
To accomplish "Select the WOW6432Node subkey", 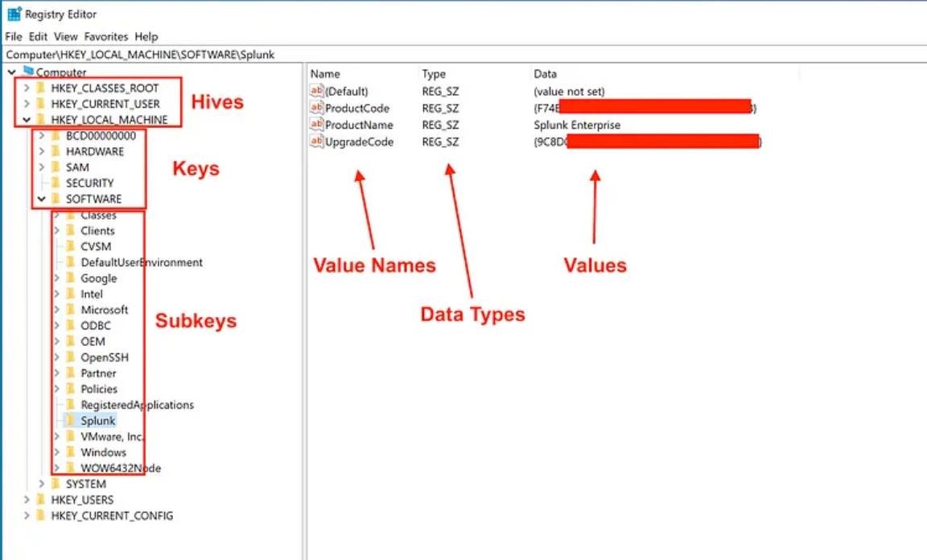I will point(121,467).
